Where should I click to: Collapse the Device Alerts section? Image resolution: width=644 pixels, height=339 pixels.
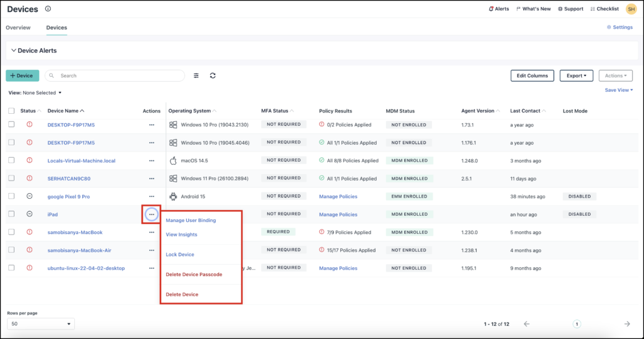pyautogui.click(x=14, y=50)
